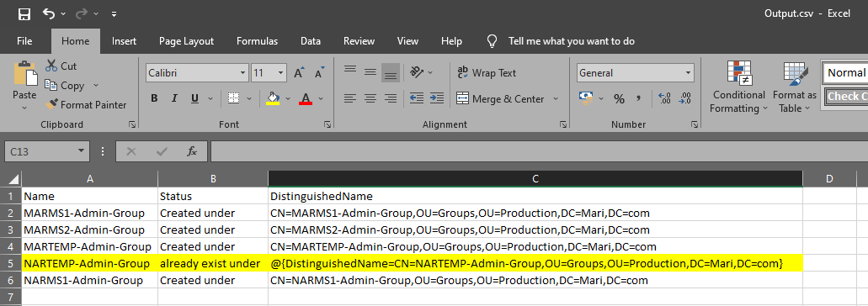868x306 pixels.
Task: Align text to the left
Action: point(350,99)
